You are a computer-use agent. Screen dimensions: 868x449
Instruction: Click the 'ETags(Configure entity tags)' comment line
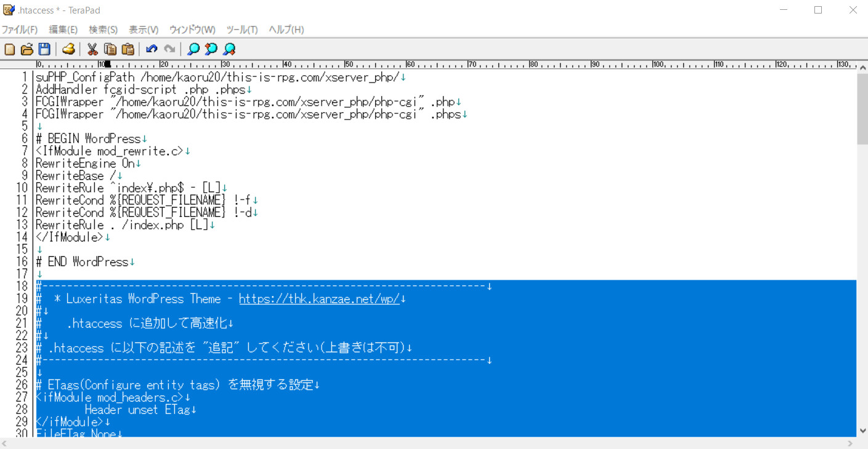[174, 385]
